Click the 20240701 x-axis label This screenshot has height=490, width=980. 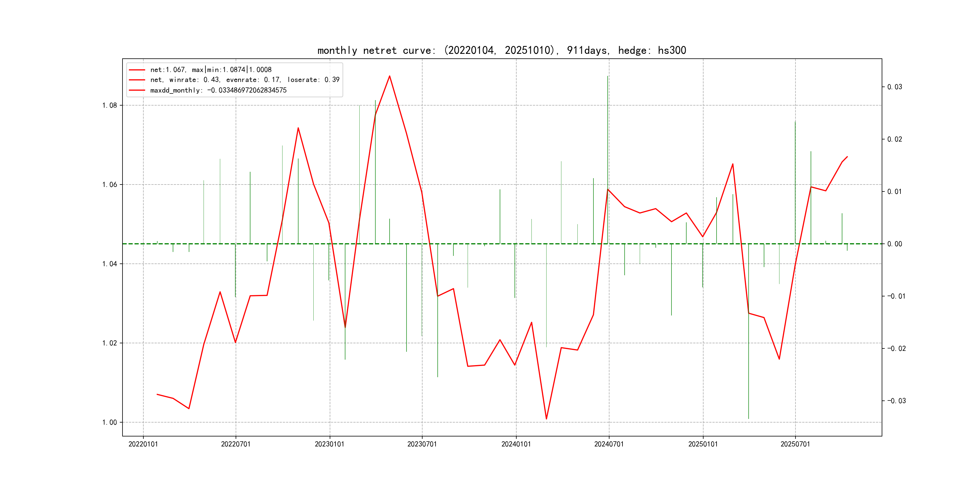(609, 444)
